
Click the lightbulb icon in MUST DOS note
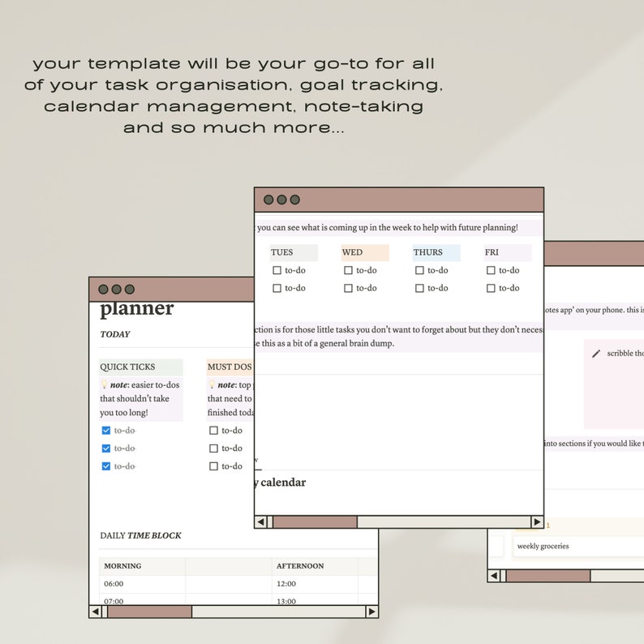pos(212,384)
